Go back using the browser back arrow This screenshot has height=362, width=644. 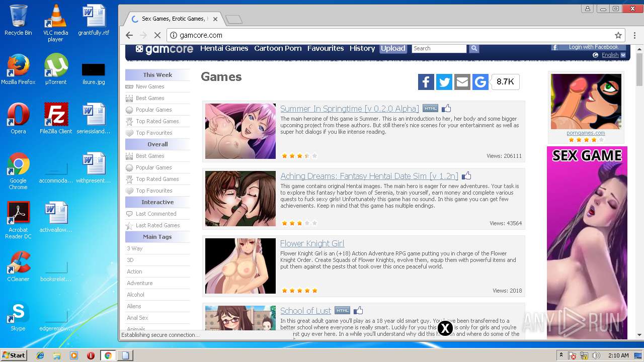(129, 35)
